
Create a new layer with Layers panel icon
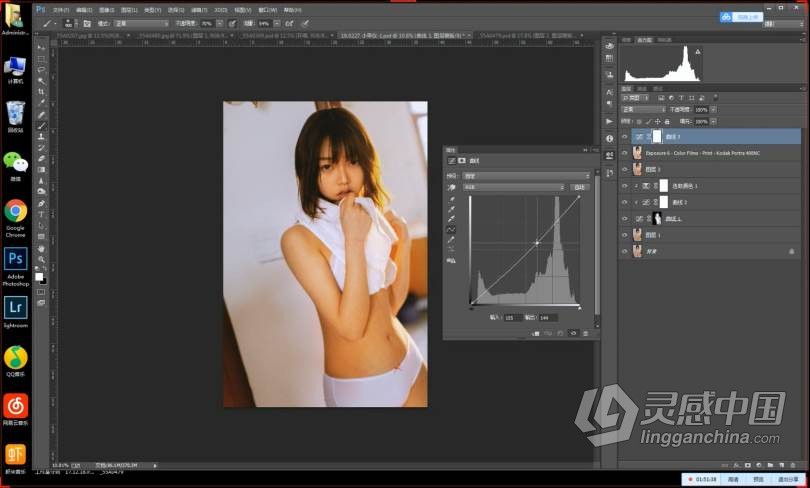coord(782,465)
